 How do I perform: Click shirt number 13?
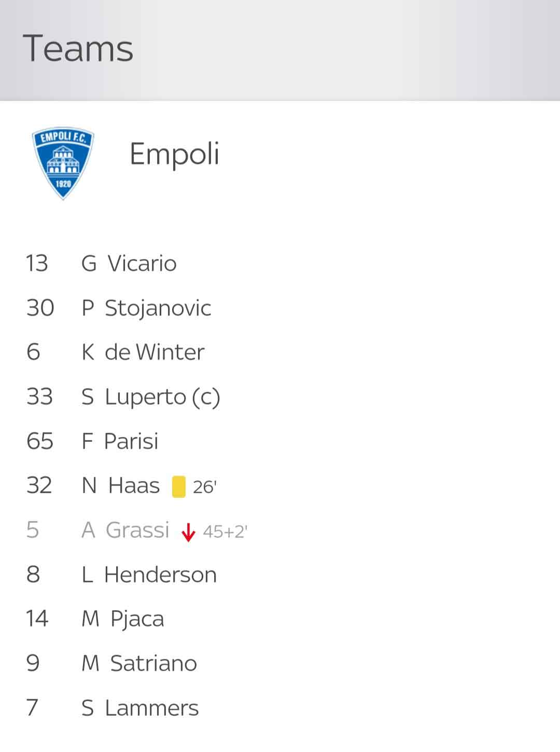pyautogui.click(x=37, y=263)
